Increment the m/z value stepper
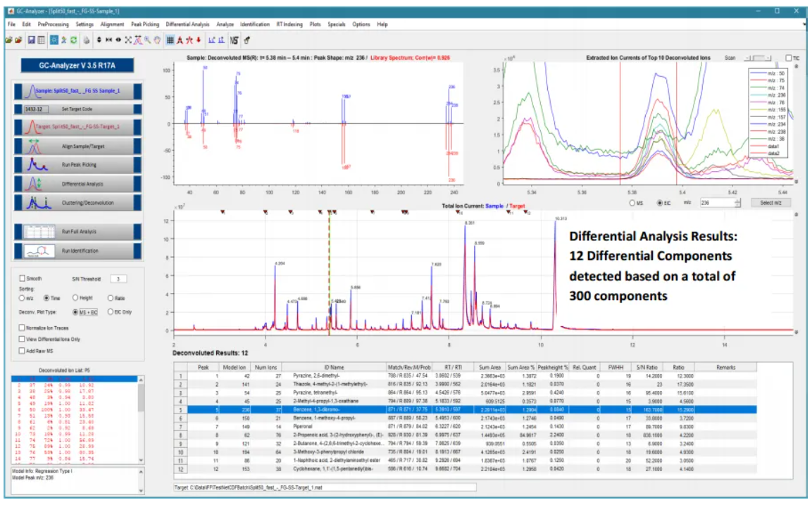 coord(737,200)
